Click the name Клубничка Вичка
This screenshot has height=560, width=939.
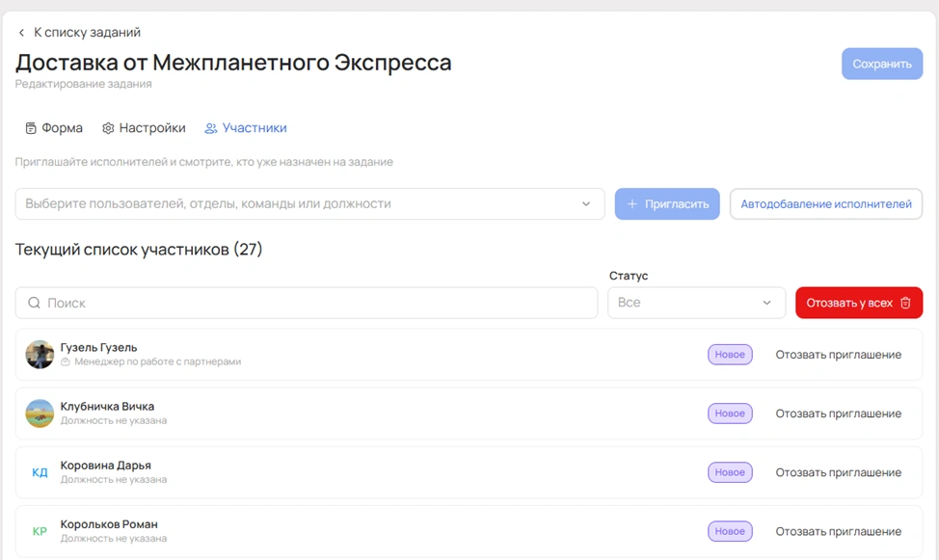[107, 406]
